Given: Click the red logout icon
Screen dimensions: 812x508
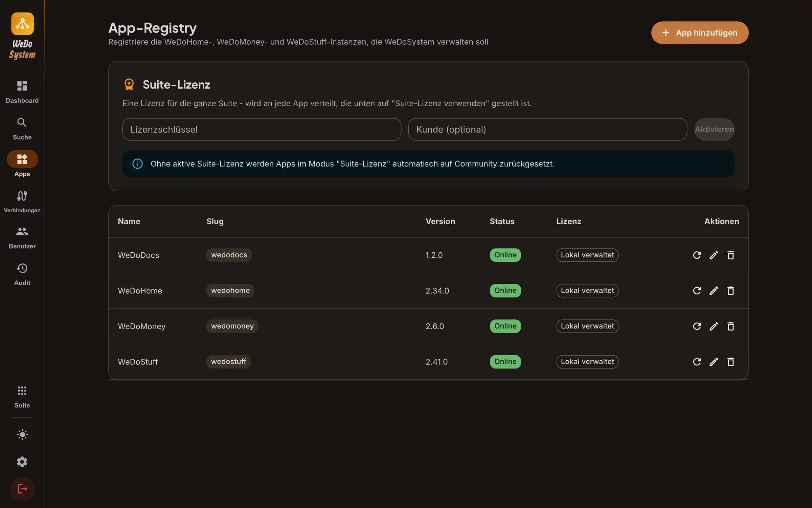Looking at the screenshot, I should click(22, 489).
